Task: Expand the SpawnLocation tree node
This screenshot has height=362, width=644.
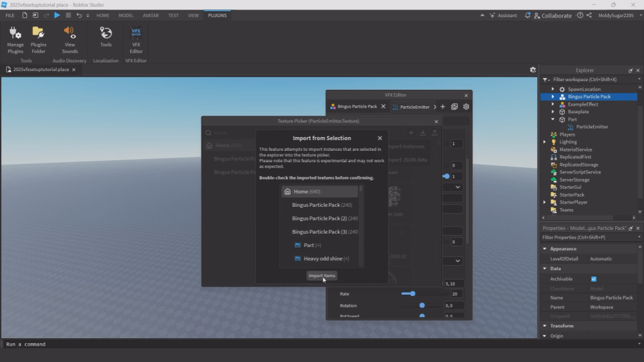Action: coord(553,89)
